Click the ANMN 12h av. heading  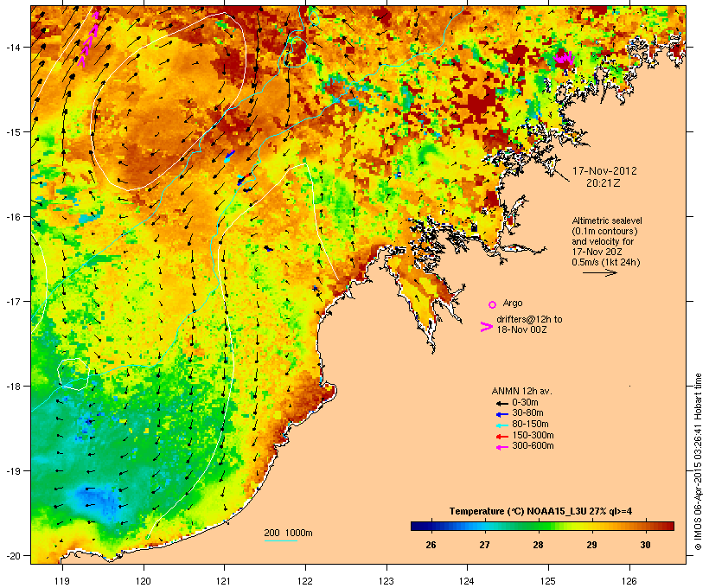(x=521, y=391)
